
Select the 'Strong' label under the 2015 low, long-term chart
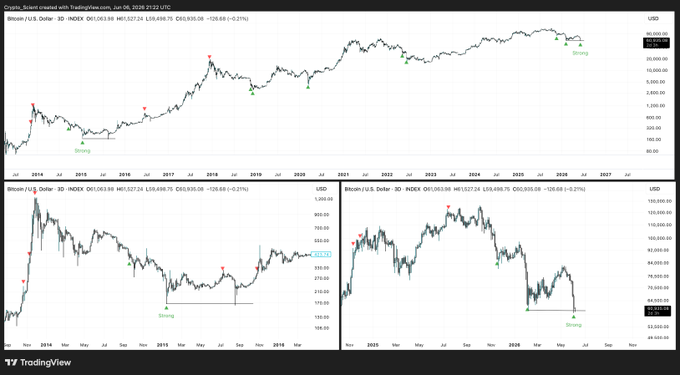82,151
